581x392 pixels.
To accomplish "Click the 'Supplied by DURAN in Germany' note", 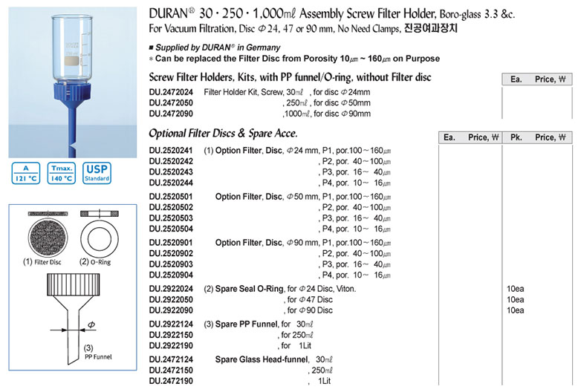I will tap(215, 48).
